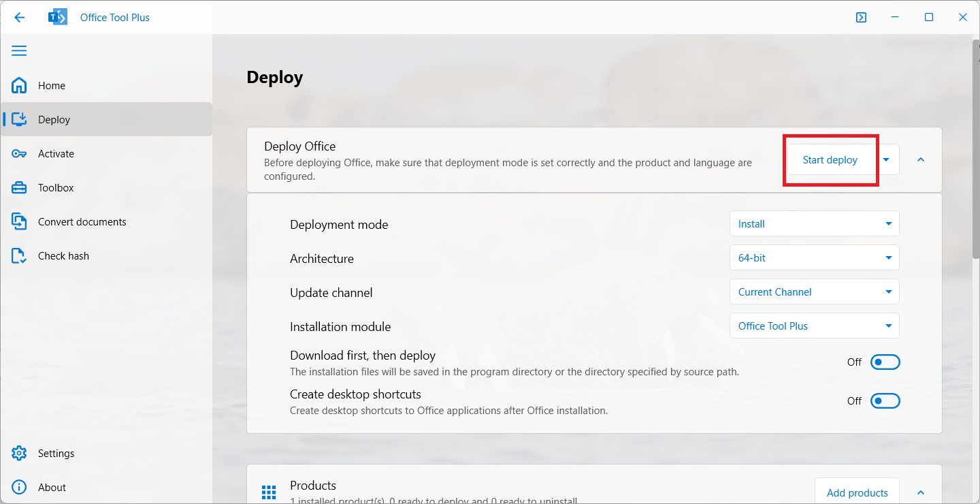Open the Settings page
The width and height of the screenshot is (980, 504).
tap(106, 454)
